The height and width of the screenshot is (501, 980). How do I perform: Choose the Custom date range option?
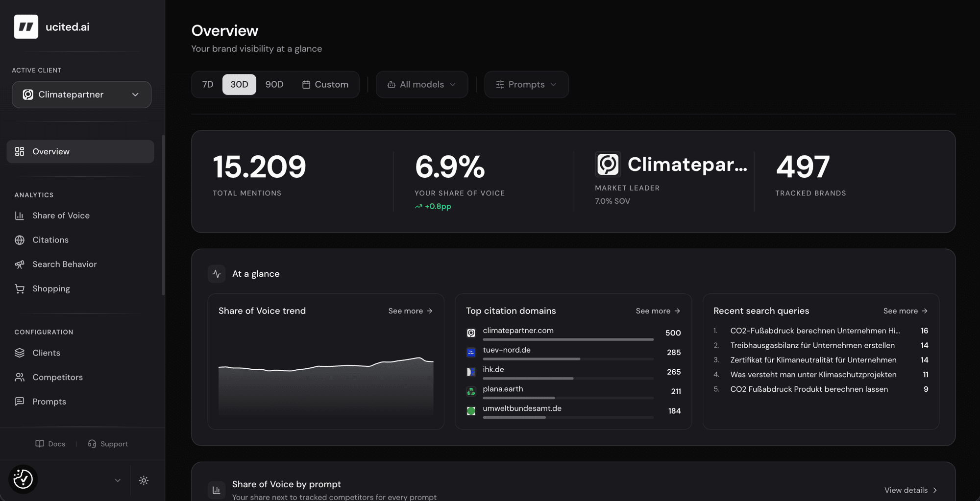(x=325, y=85)
